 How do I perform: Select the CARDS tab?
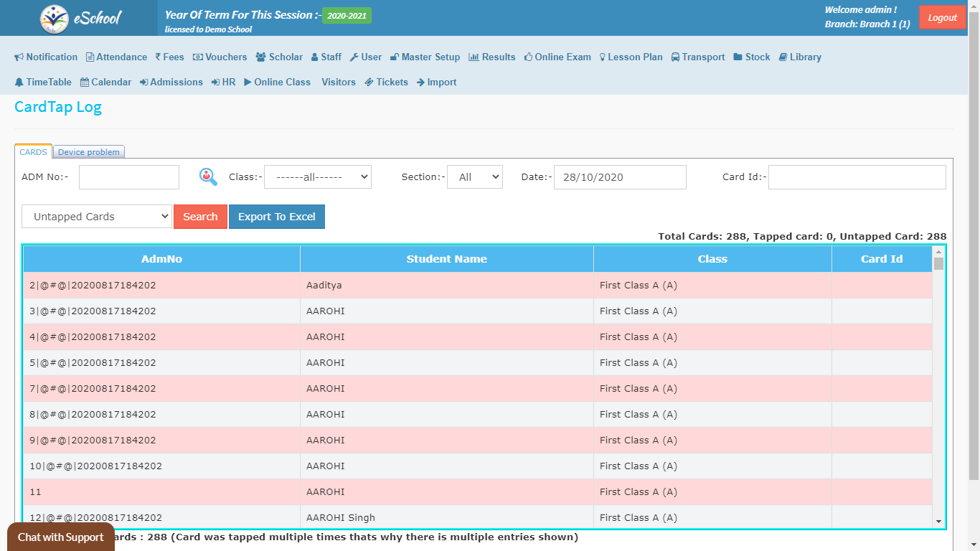[33, 152]
